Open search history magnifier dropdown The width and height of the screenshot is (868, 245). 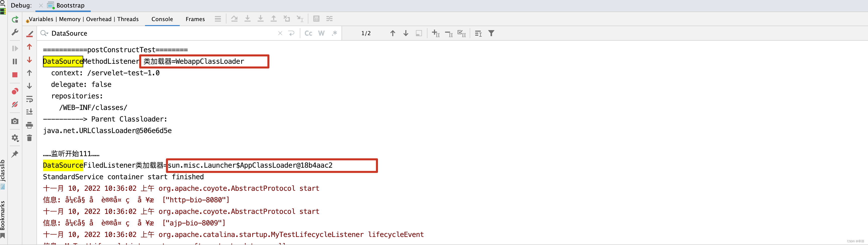point(44,33)
